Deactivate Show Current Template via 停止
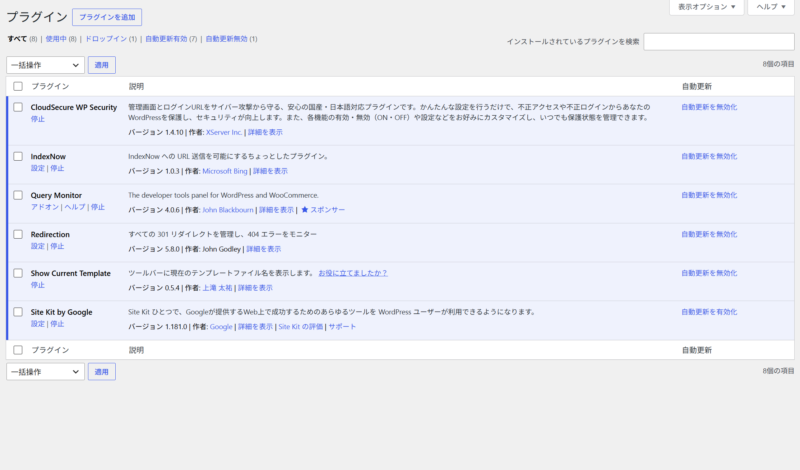 (37, 285)
